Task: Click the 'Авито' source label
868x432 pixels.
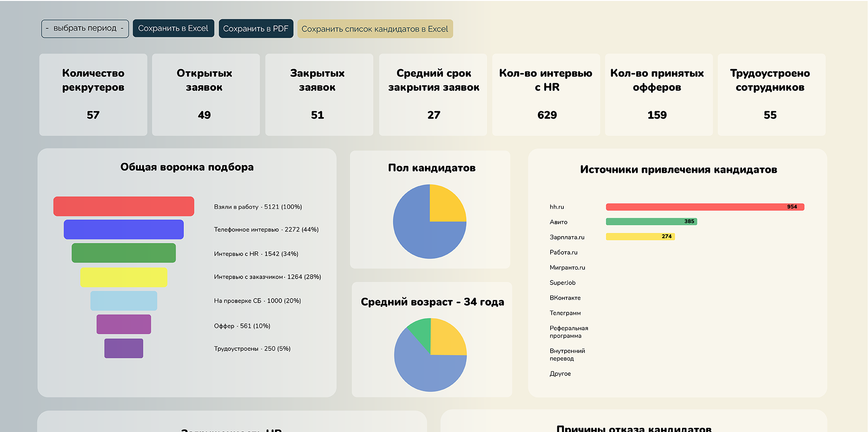Action: pos(558,222)
